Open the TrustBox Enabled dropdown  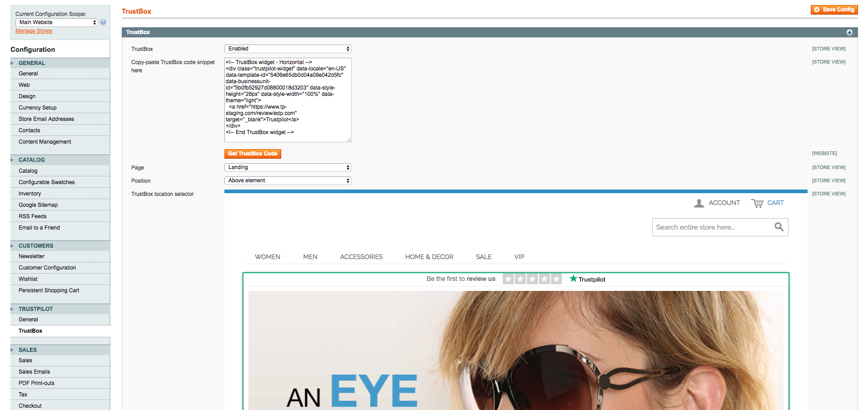[x=288, y=49]
